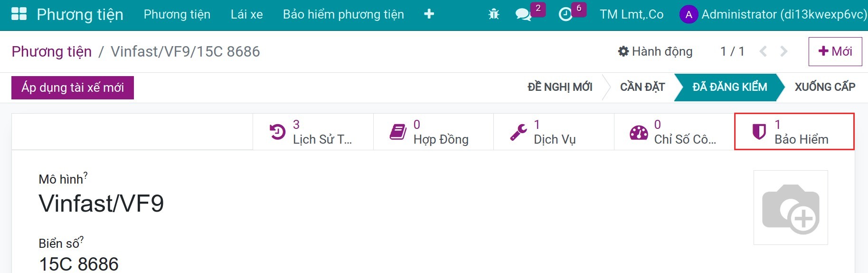The image size is (868, 273).
Task: Click the gear icon beside Hành động
Action: pyautogui.click(x=623, y=51)
